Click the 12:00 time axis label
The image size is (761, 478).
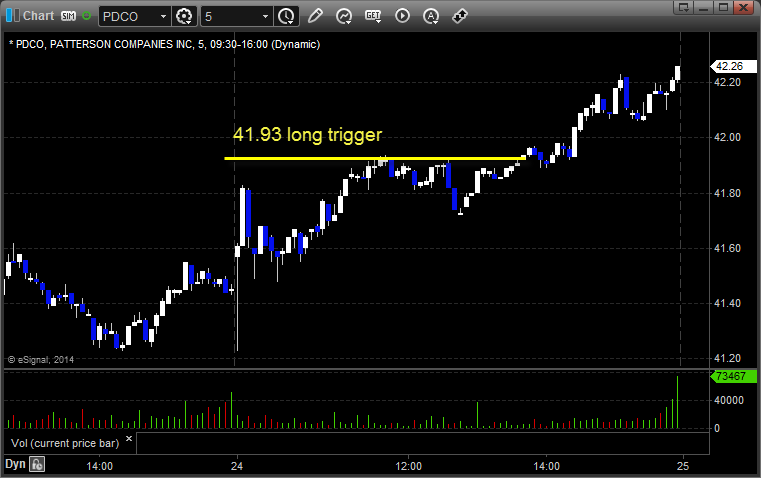[409, 466]
